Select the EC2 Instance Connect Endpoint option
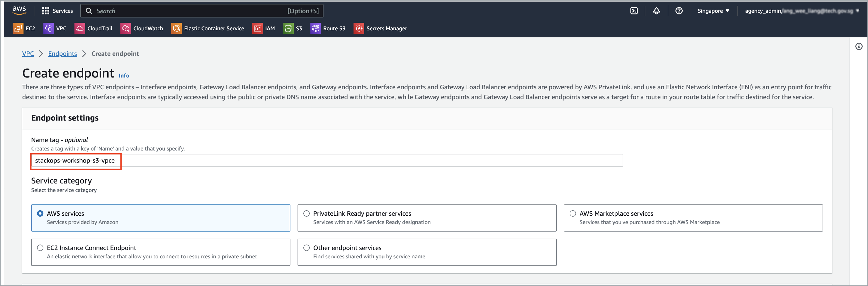 pos(40,248)
